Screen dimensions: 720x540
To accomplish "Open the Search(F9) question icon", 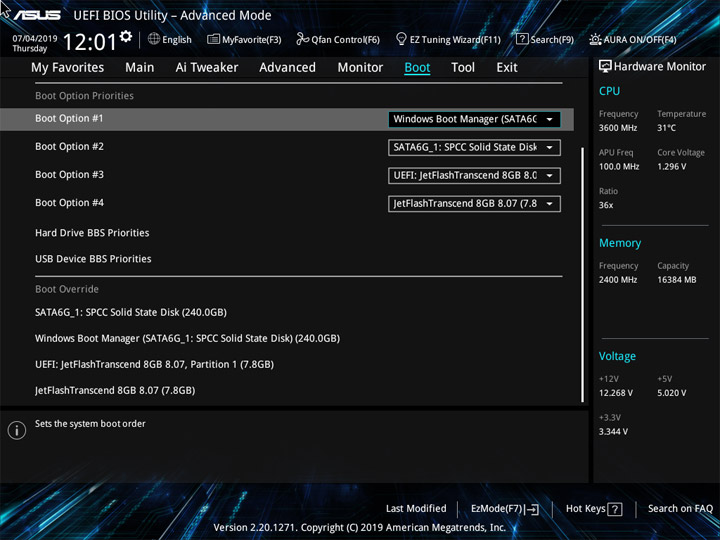I will click(522, 39).
